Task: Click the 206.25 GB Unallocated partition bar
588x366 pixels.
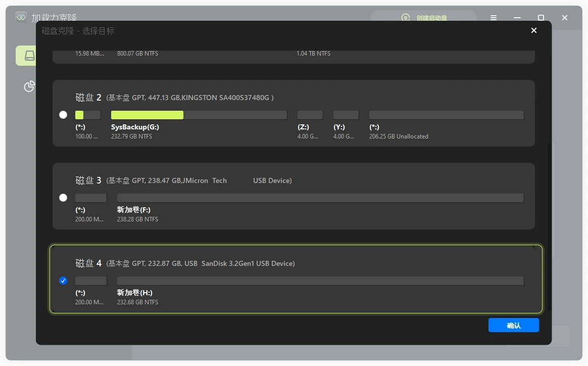Action: [x=446, y=115]
